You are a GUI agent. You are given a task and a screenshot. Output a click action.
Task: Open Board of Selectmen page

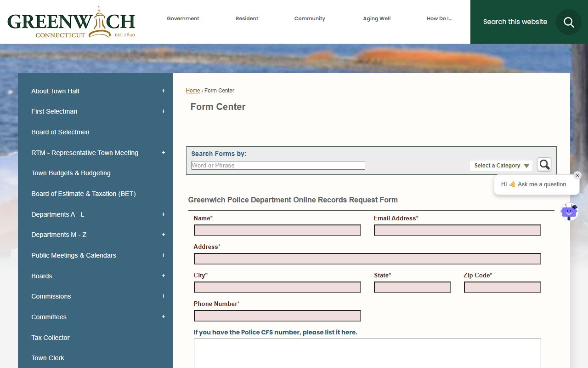(60, 132)
